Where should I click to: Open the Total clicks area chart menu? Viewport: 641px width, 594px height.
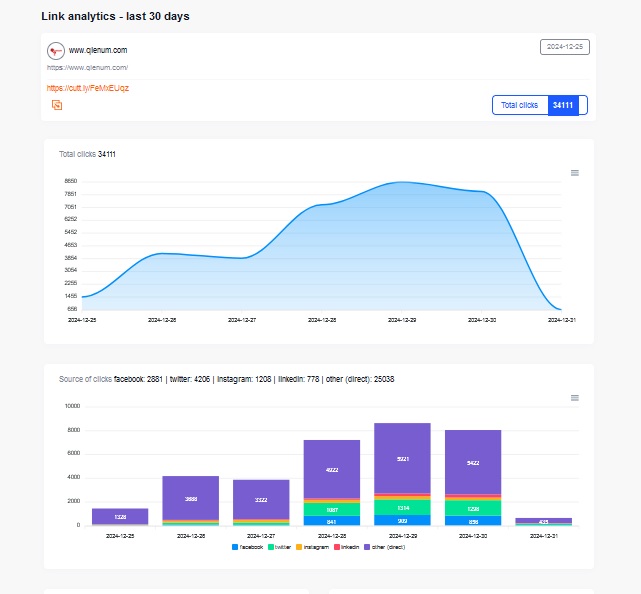574,173
